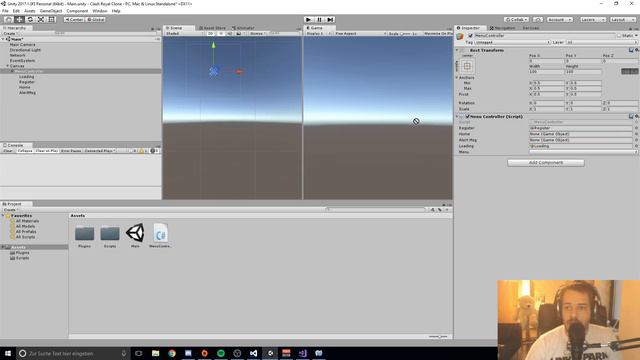The height and width of the screenshot is (360, 640).
Task: Select the Hand tool in Unity toolbar
Action: click(x=8, y=20)
